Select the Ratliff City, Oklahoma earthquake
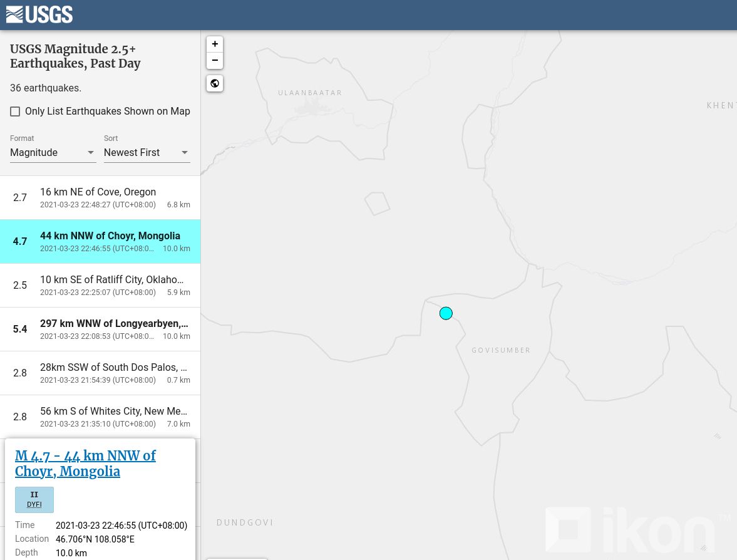The width and height of the screenshot is (737, 560). 100,285
